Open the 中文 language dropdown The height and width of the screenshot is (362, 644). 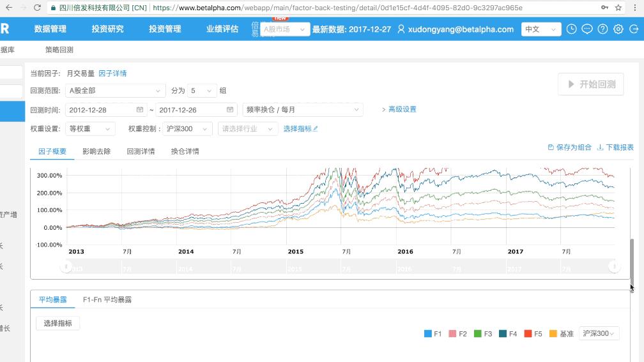click(541, 29)
